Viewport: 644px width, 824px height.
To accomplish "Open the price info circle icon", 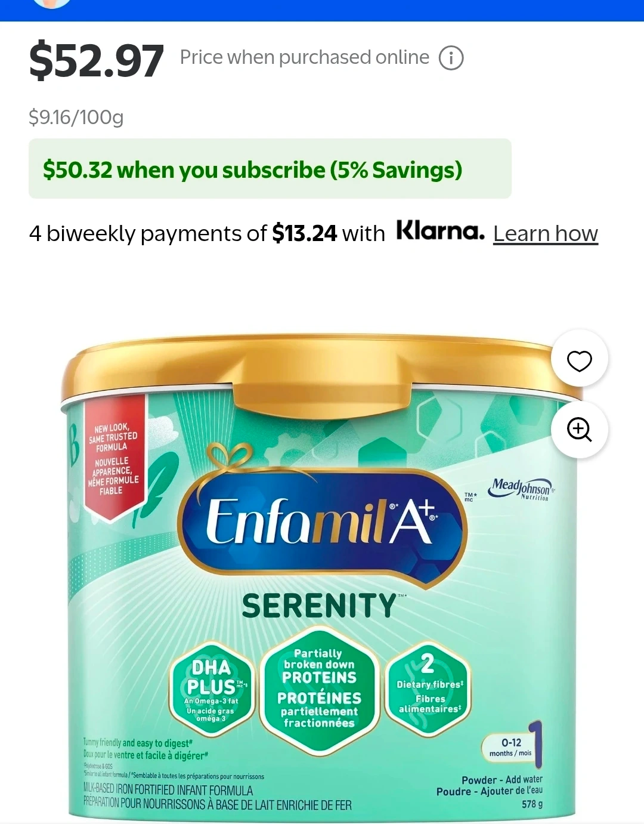I will click(451, 58).
